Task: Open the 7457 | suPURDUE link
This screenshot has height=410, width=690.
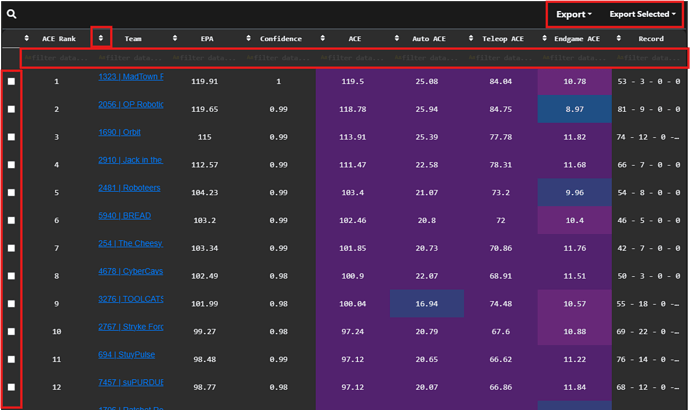Action: [131, 382]
